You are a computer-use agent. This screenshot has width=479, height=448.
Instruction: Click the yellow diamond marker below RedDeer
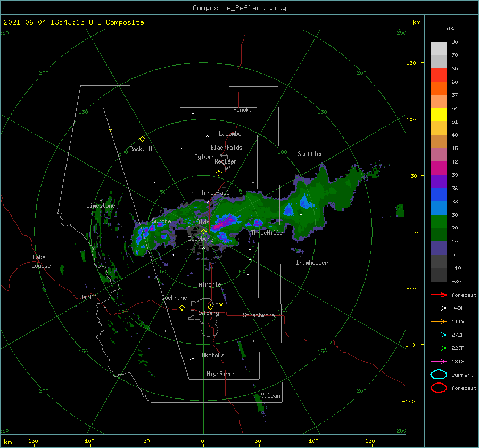(219, 173)
